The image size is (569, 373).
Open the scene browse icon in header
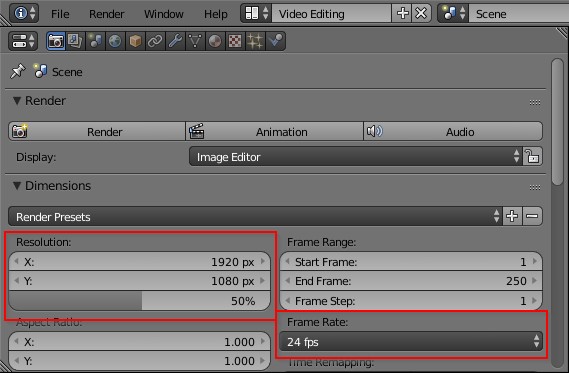tap(453, 13)
